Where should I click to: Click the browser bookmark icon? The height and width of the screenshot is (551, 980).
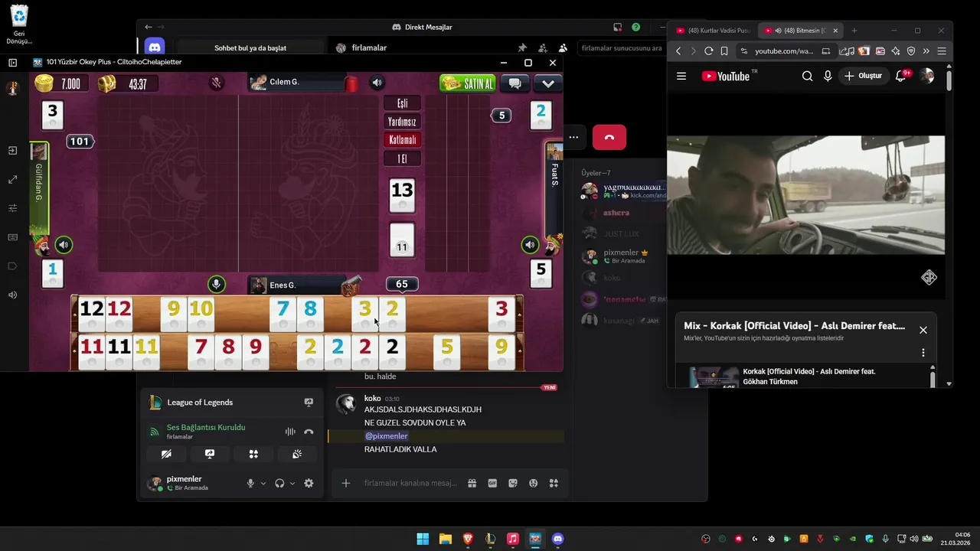point(724,51)
